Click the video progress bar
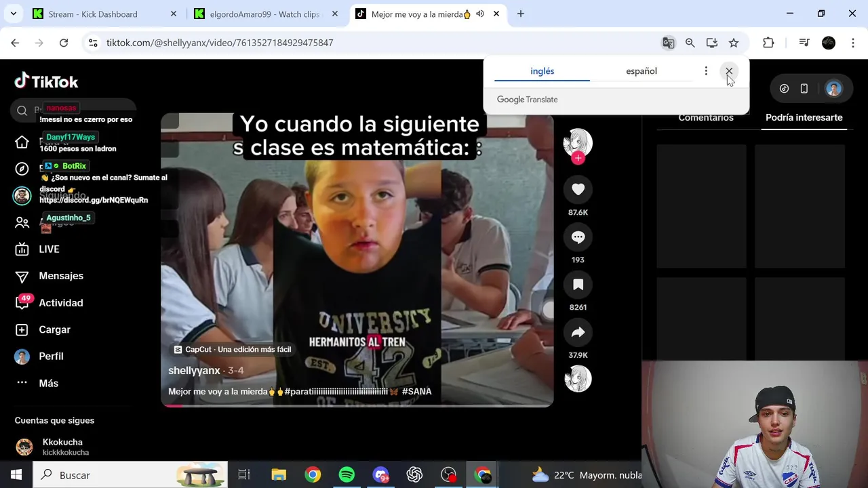Screen dimensions: 868x488 coord(357,405)
